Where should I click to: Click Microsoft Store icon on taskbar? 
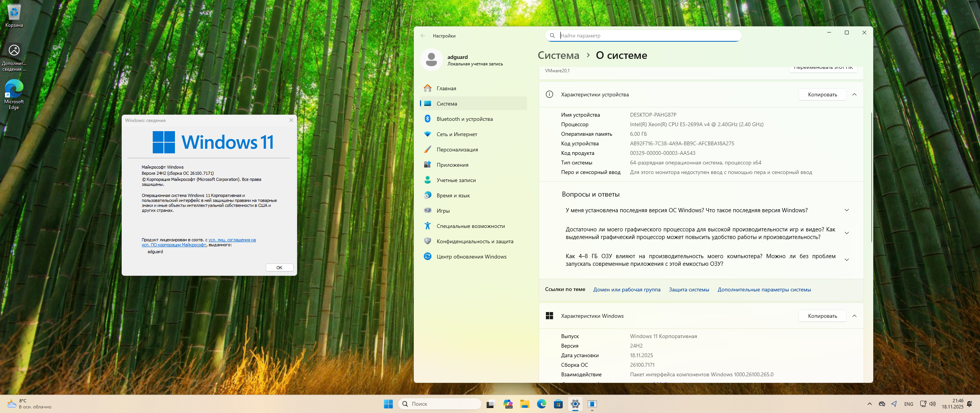click(558, 404)
